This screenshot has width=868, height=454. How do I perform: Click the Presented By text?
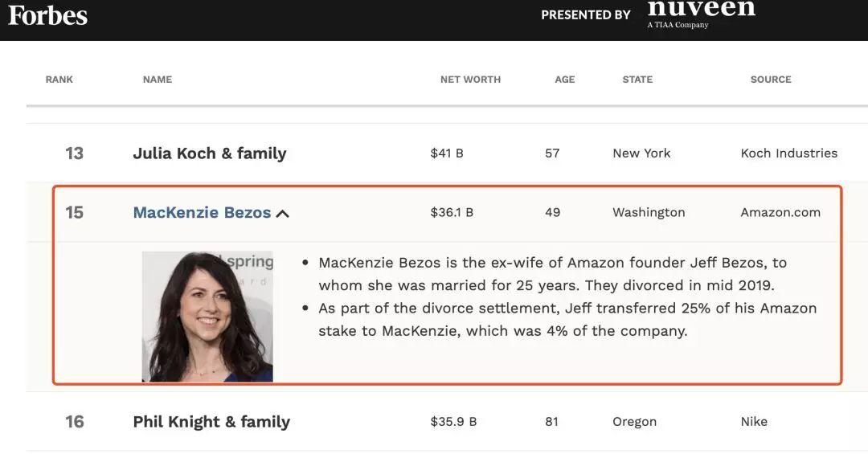coord(585,15)
